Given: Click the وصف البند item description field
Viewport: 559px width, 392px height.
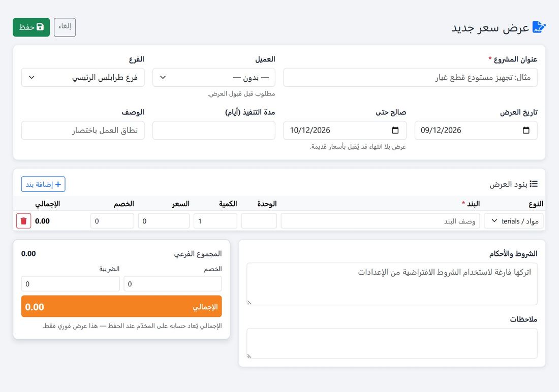Looking at the screenshot, I should coord(380,221).
